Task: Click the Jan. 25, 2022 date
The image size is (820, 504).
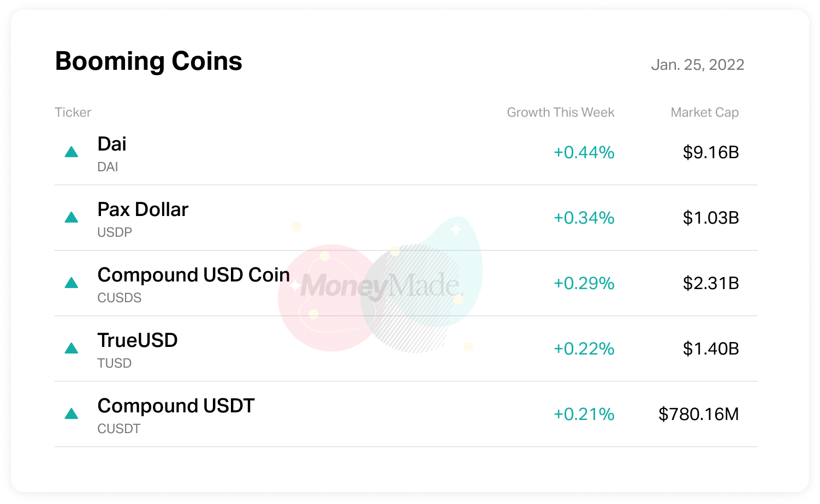Action: (x=697, y=65)
